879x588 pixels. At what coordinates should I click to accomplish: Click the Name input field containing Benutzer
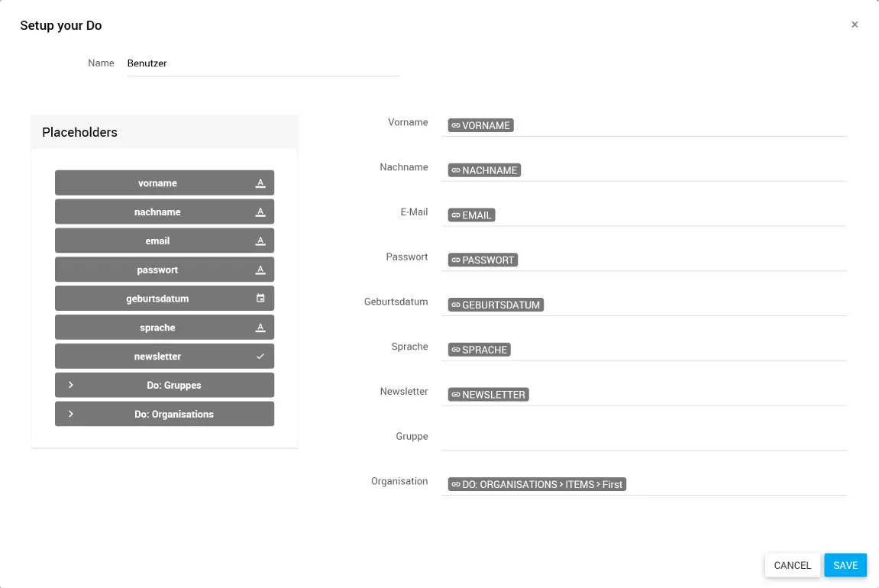pyautogui.click(x=263, y=63)
